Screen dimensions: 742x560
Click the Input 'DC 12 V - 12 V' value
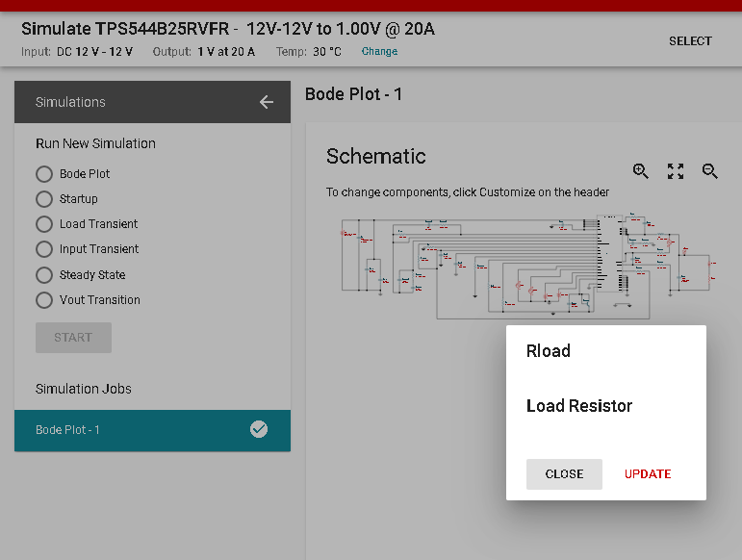(x=94, y=52)
